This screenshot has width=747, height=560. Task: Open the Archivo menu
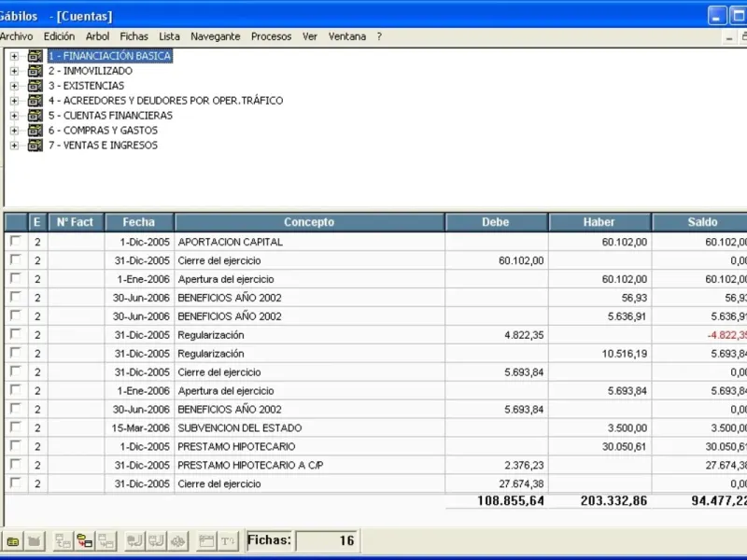coord(16,36)
